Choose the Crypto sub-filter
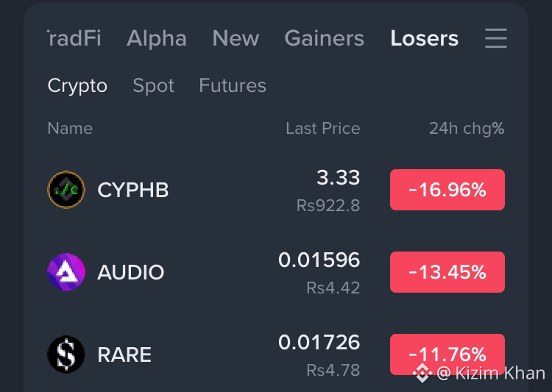 point(77,85)
